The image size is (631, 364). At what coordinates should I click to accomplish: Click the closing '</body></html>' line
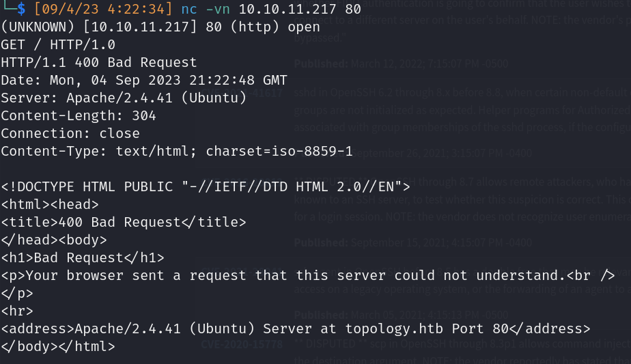tap(58, 346)
